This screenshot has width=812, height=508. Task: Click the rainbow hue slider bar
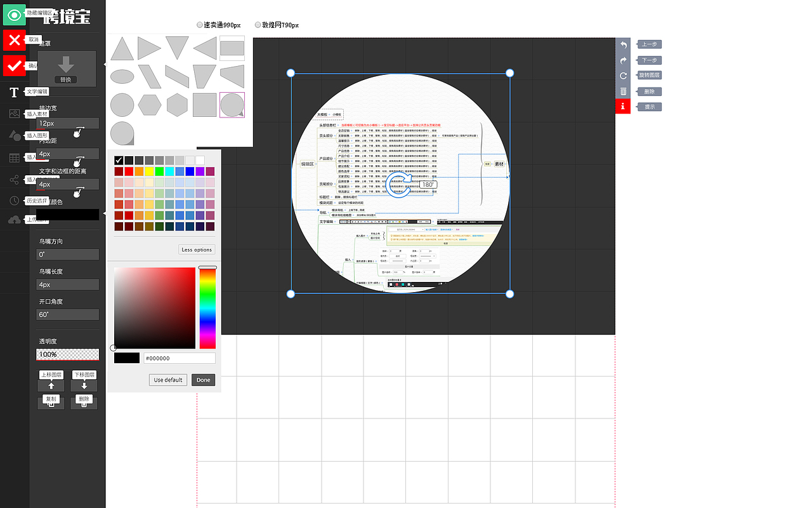click(207, 308)
